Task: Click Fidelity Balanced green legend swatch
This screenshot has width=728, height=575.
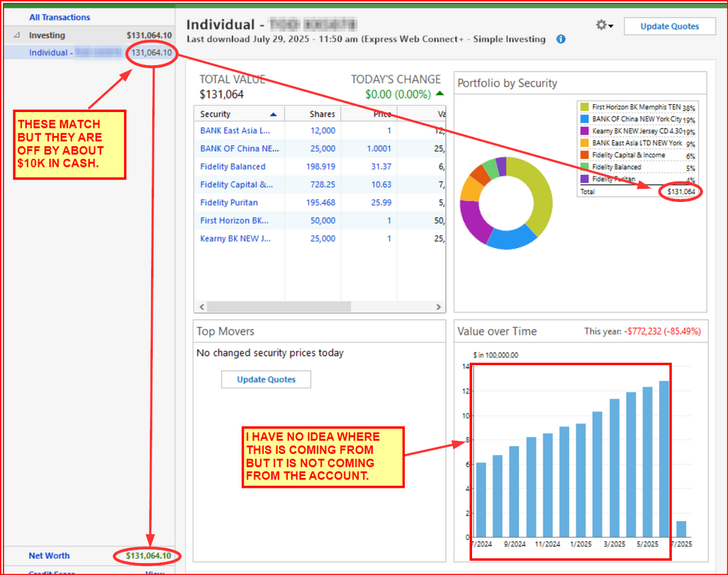Action: [x=585, y=167]
